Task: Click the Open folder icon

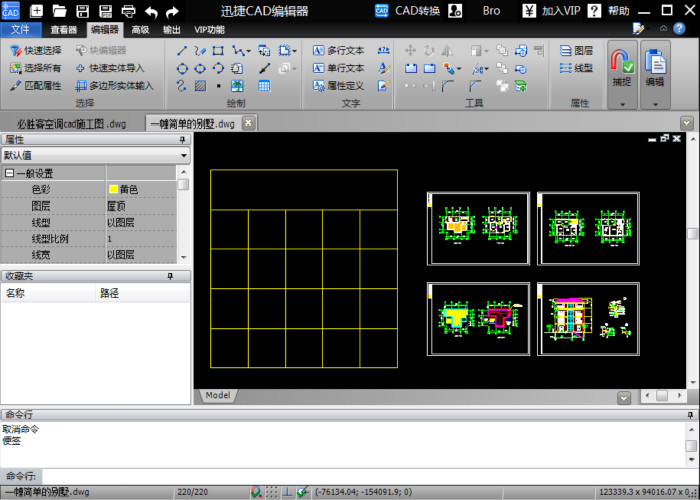Action: tap(59, 11)
